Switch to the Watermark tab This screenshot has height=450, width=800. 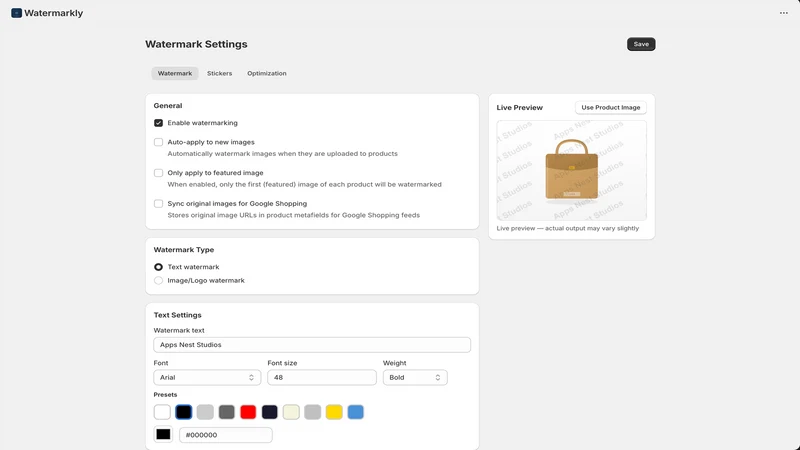pos(174,73)
